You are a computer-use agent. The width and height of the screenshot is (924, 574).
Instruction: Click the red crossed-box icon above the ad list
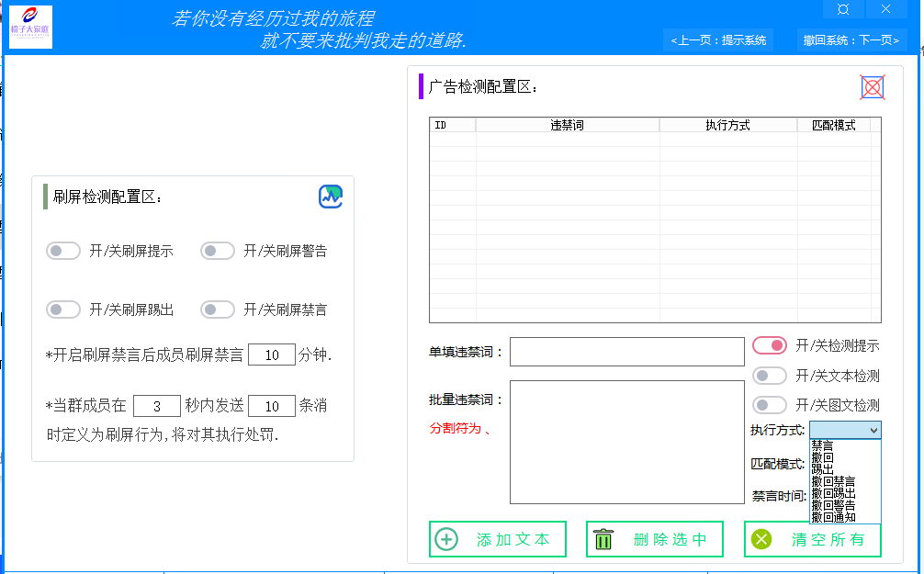click(871, 86)
